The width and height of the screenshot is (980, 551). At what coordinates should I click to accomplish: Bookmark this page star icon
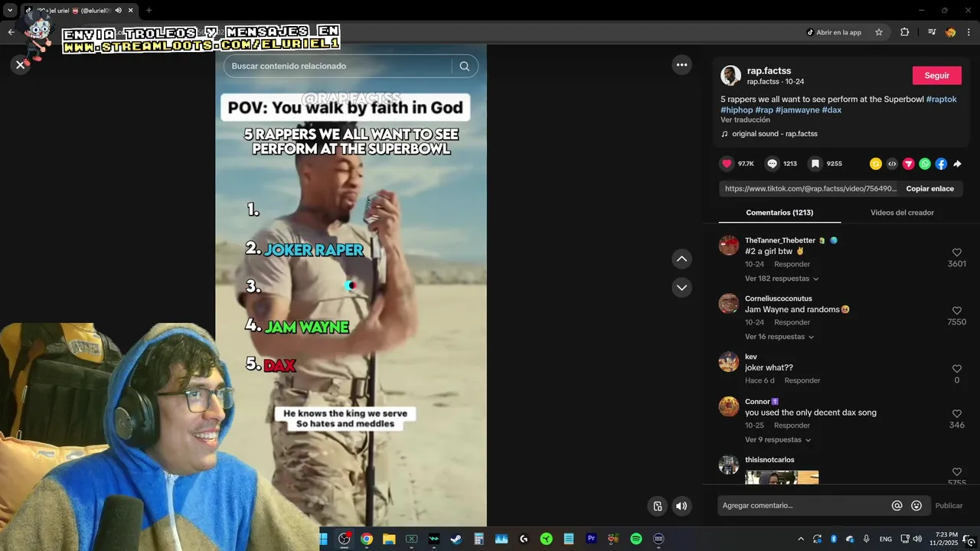click(879, 32)
